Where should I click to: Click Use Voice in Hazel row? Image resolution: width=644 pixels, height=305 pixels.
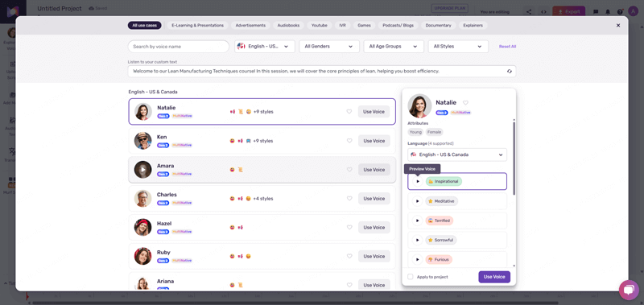point(374,228)
